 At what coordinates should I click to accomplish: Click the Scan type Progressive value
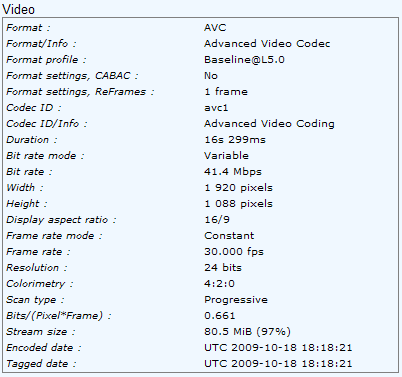point(236,300)
